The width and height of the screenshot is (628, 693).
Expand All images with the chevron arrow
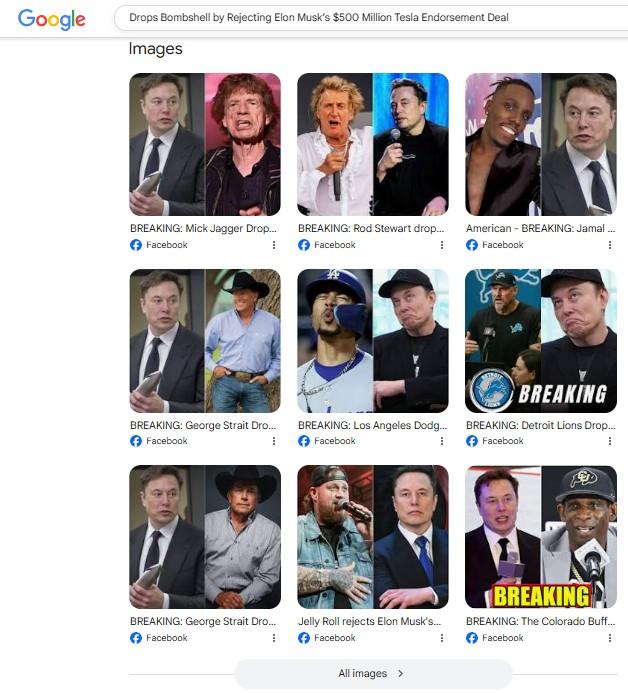pyautogui.click(x=400, y=673)
